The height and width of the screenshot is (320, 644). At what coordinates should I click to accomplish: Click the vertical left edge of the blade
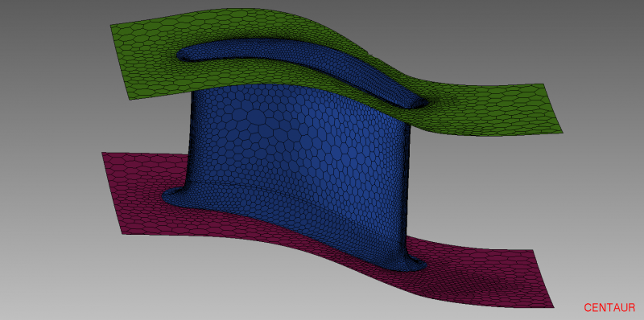click(x=191, y=139)
